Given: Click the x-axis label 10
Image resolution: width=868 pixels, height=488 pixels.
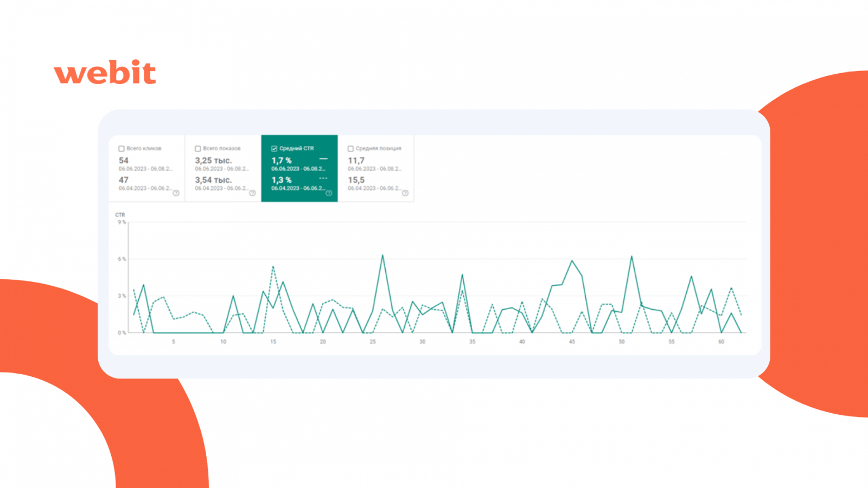Looking at the screenshot, I should [224, 342].
